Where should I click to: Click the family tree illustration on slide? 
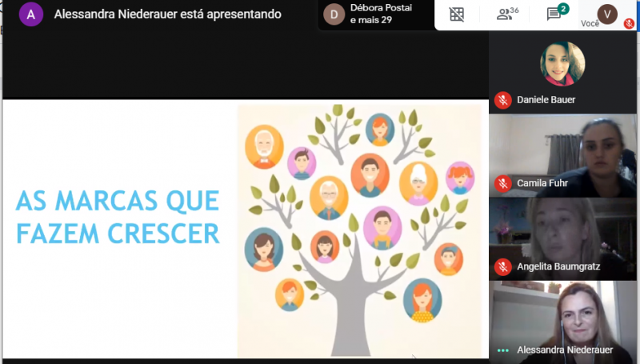[x=359, y=230]
